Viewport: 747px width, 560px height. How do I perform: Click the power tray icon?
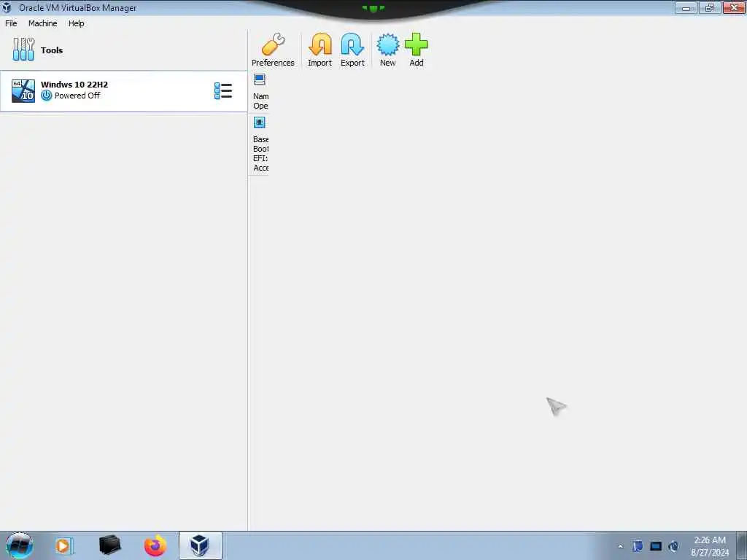pyautogui.click(x=673, y=546)
